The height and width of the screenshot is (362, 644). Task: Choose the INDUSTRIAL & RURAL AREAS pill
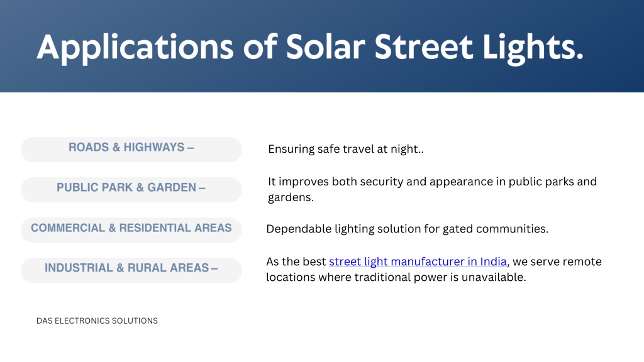131,270
